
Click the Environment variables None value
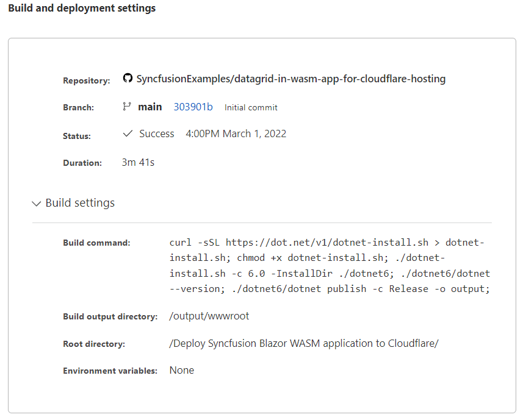[181, 370]
